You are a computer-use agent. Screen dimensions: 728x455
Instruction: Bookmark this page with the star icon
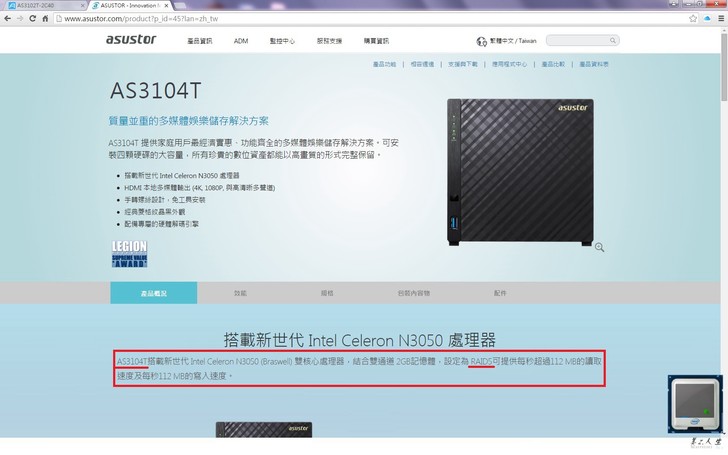tap(693, 19)
